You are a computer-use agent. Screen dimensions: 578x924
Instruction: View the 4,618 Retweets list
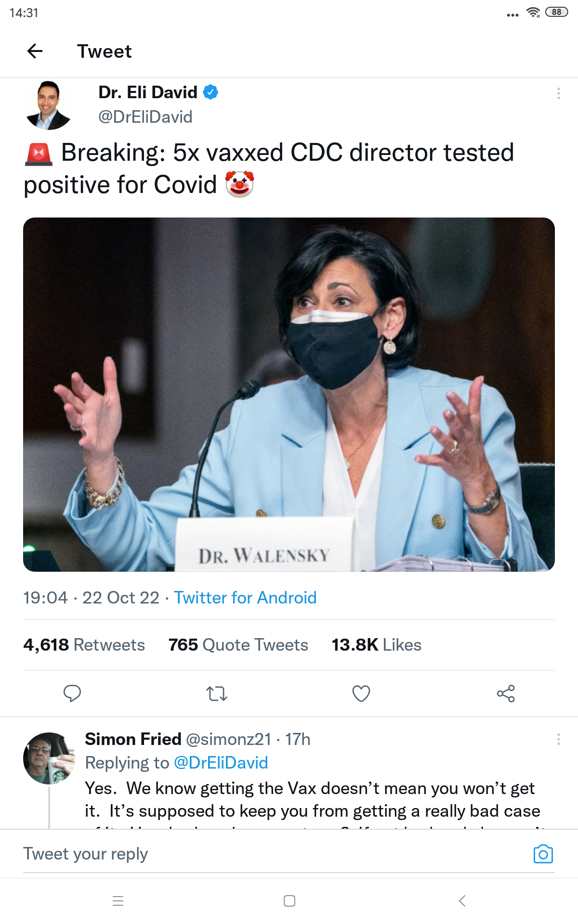pos(84,645)
